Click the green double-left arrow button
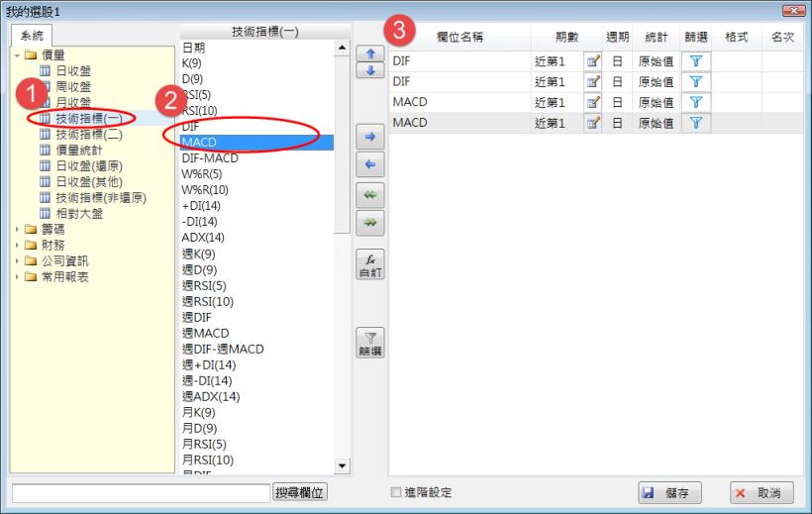The width and height of the screenshot is (812, 514). coord(369,196)
